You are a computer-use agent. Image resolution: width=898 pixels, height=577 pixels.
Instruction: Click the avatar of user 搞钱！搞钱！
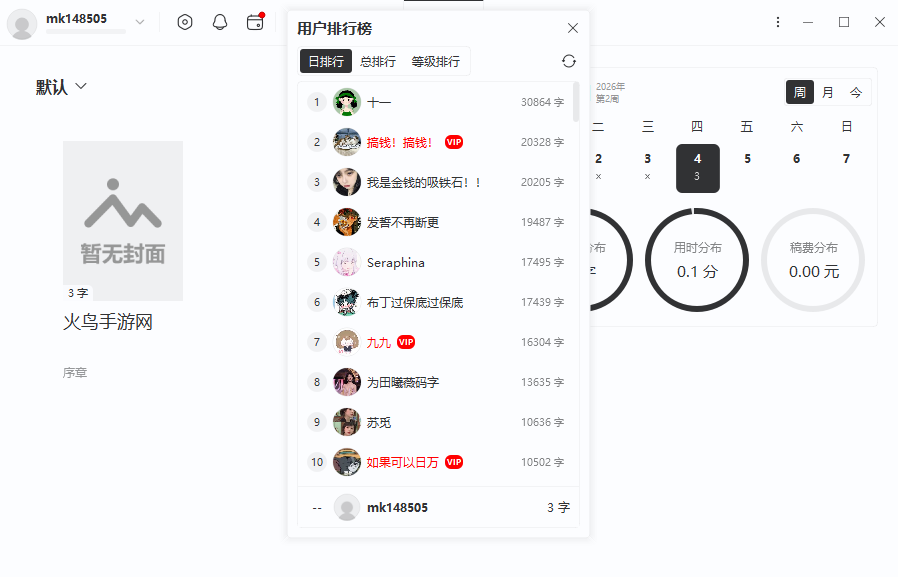click(347, 143)
